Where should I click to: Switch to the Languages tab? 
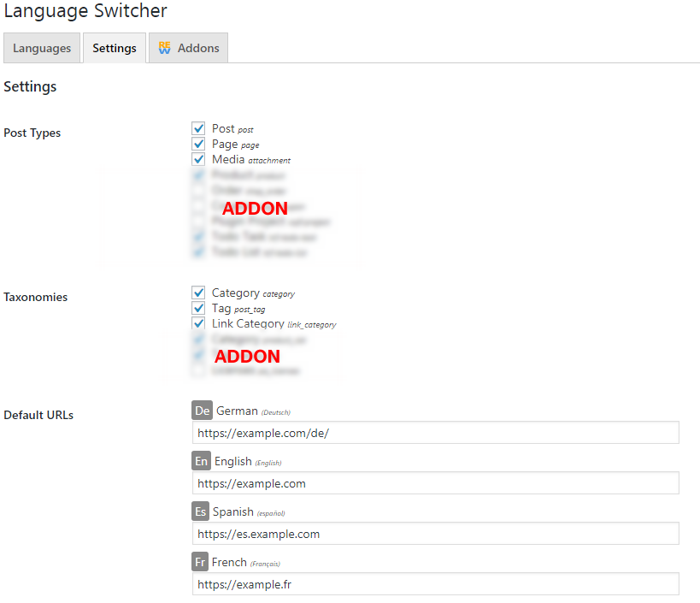click(x=41, y=48)
